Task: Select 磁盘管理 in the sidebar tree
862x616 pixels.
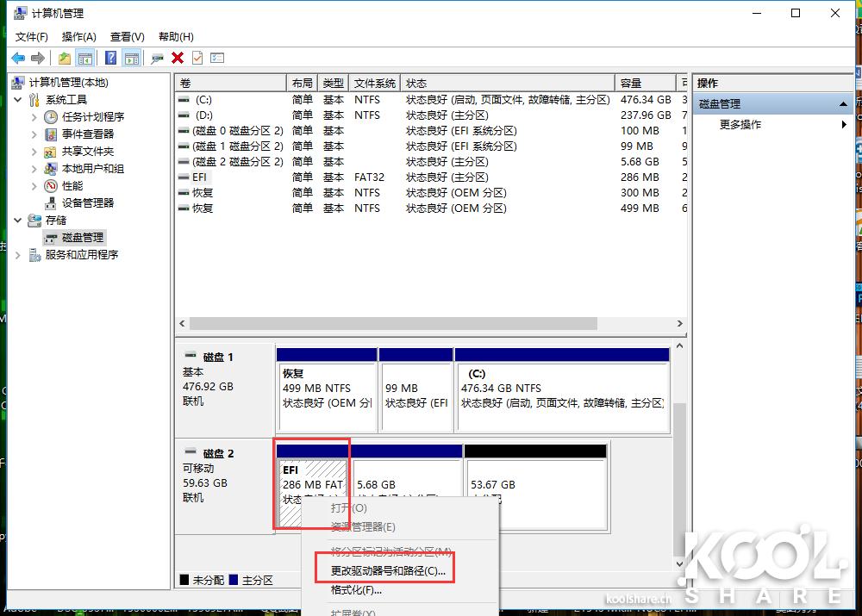Action: (x=82, y=236)
